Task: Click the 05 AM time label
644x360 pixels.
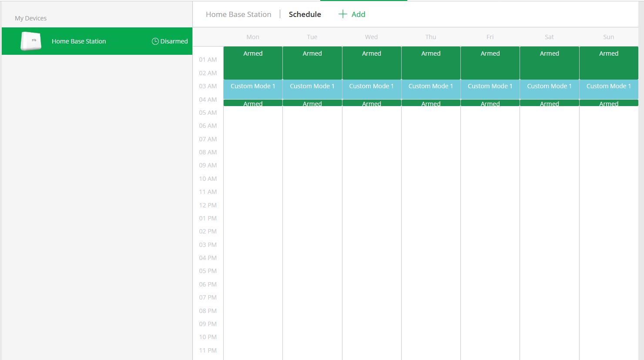Action: [208, 113]
